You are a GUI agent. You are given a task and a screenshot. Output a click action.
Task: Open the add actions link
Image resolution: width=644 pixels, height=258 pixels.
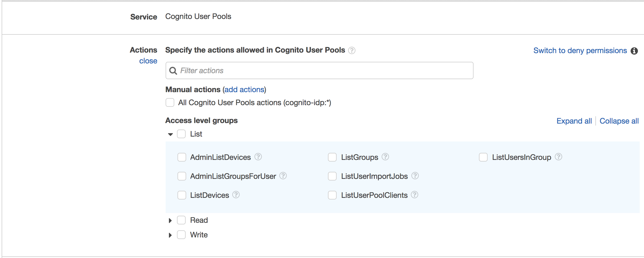click(244, 90)
